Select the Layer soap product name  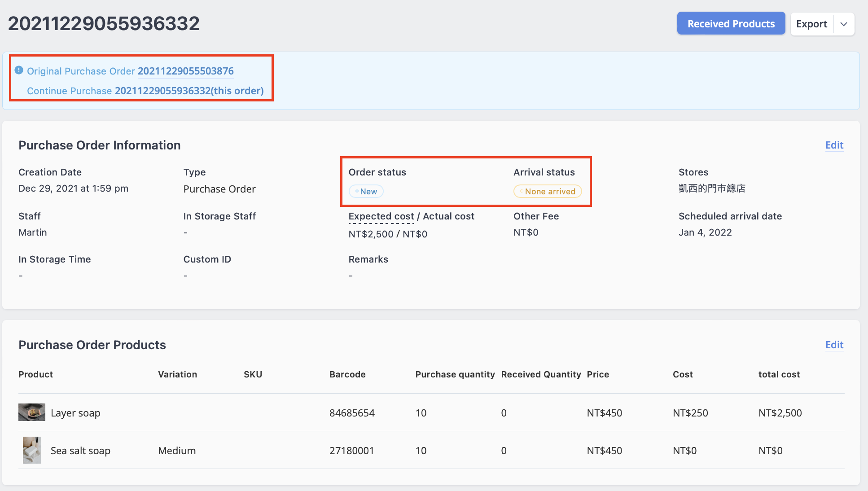click(x=75, y=413)
